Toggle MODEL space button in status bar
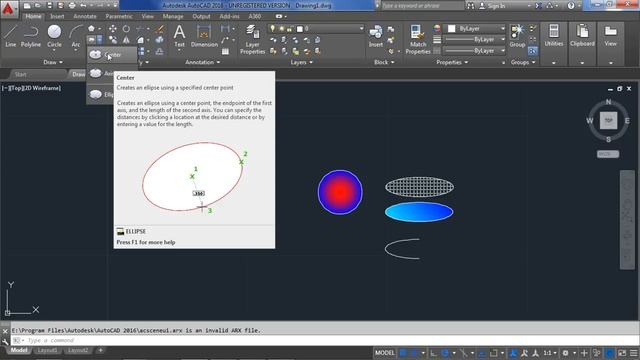This screenshot has height=360, width=640. [384, 353]
